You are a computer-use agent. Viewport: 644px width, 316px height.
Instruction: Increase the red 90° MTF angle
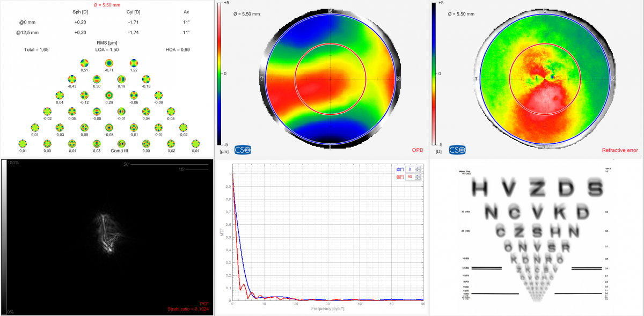pos(417,175)
